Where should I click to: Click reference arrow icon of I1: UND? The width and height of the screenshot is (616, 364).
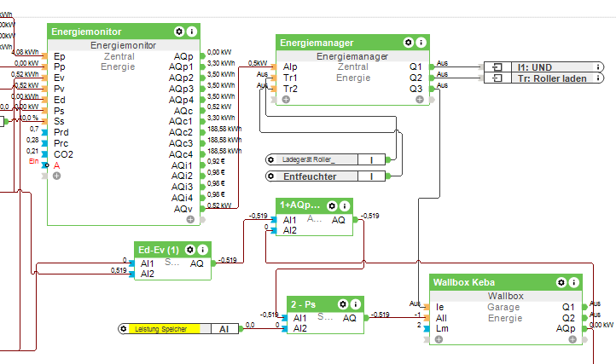click(497, 67)
